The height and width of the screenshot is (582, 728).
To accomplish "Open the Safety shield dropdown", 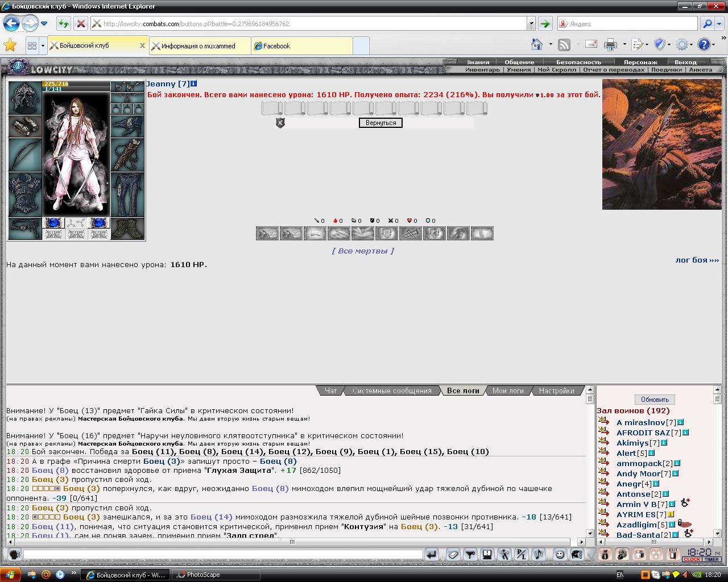I will 663,44.
